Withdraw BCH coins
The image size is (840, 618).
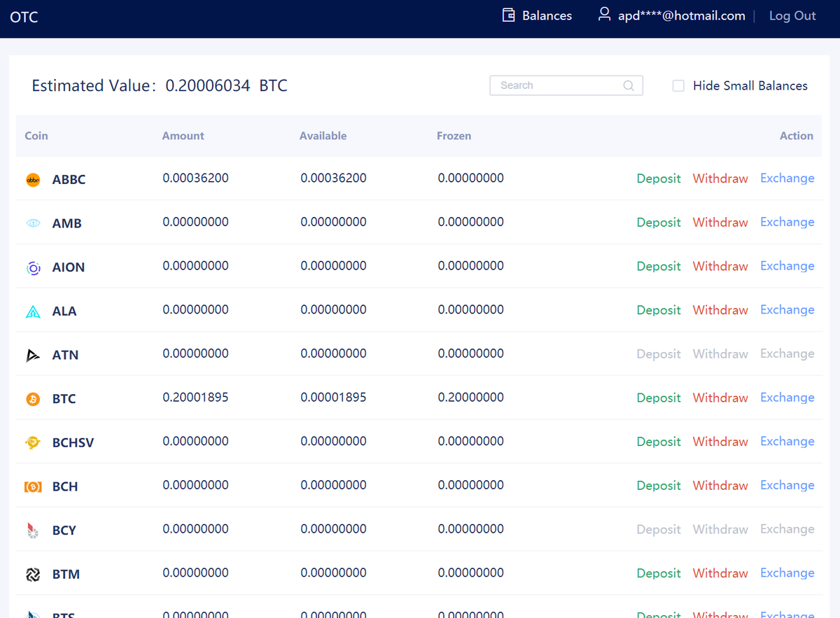pyautogui.click(x=720, y=486)
